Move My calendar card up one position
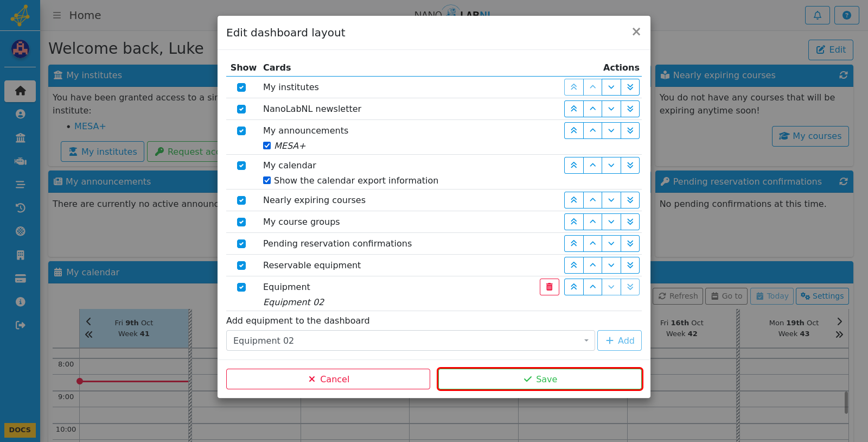868x442 pixels. pos(592,165)
